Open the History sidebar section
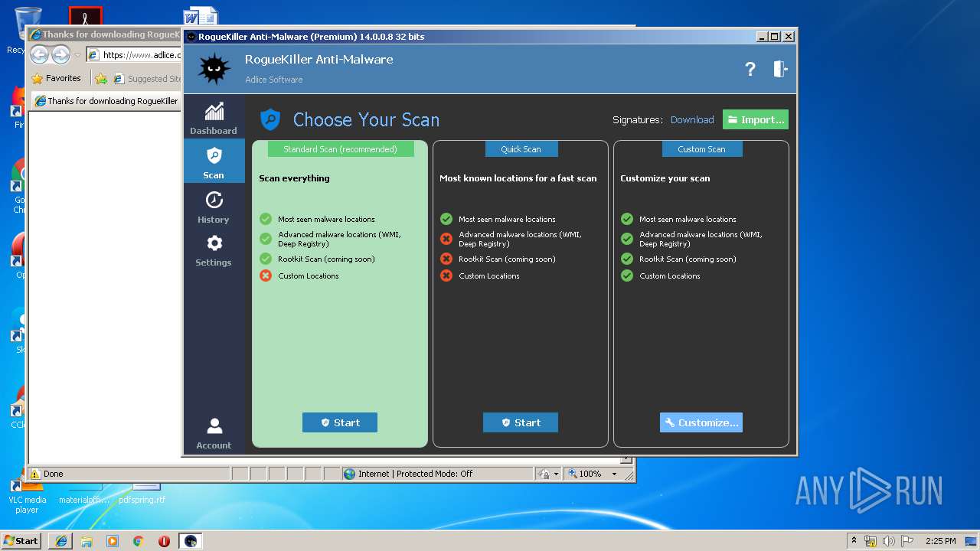This screenshot has height=551, width=980. (x=214, y=207)
